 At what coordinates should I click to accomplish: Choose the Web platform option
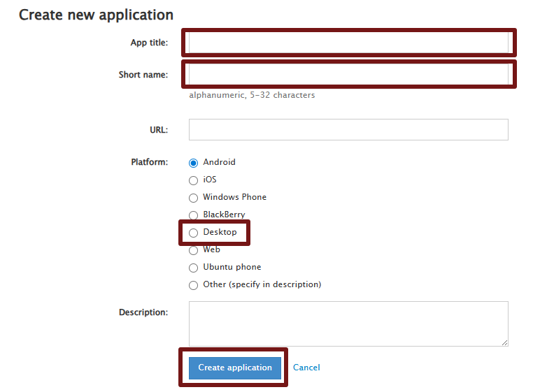pos(194,250)
